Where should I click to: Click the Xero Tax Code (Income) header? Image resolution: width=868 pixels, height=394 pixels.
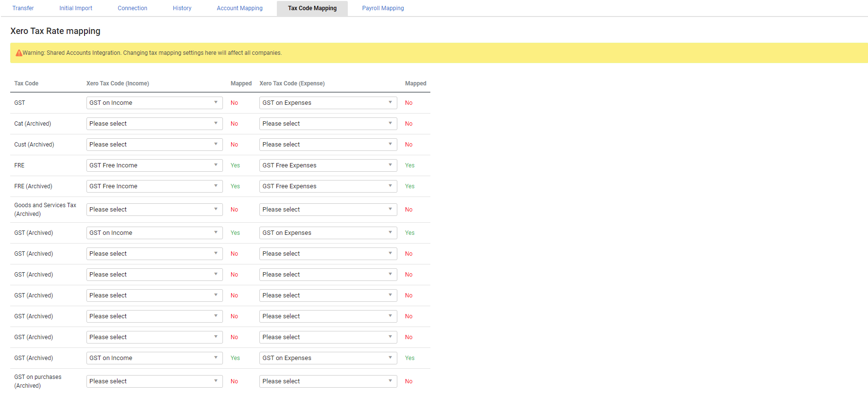118,83
